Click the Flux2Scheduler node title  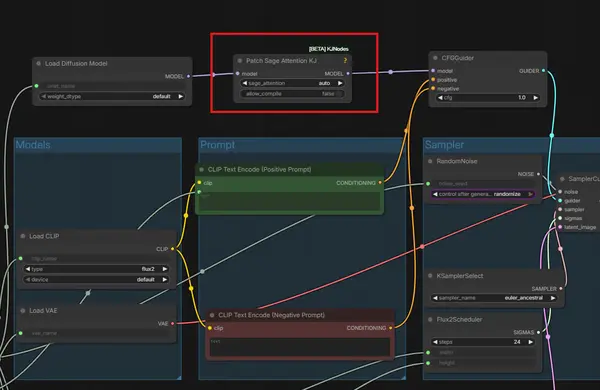click(459, 320)
